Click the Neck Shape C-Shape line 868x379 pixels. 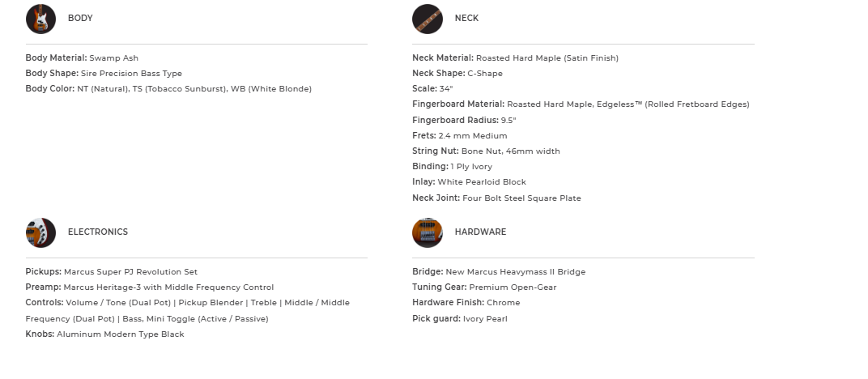point(457,74)
